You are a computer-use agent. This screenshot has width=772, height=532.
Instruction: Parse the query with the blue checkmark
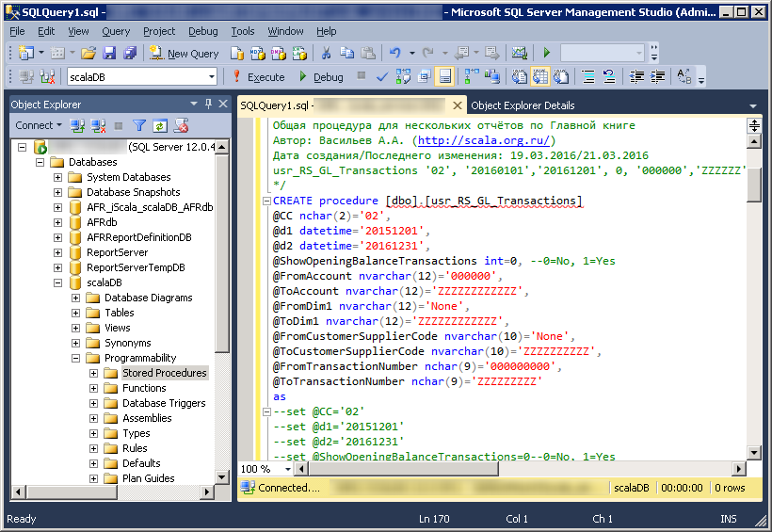click(382, 77)
